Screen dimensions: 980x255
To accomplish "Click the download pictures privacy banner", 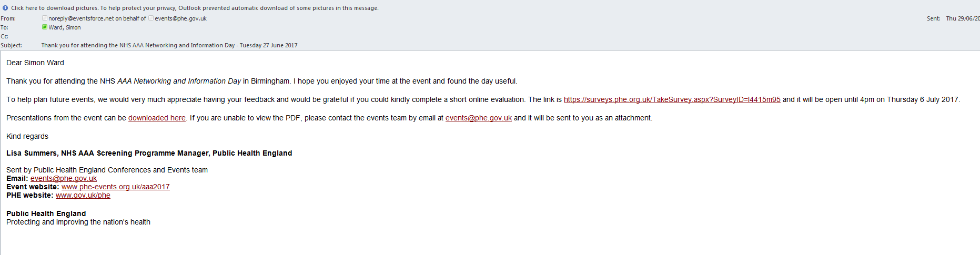I will point(195,8).
